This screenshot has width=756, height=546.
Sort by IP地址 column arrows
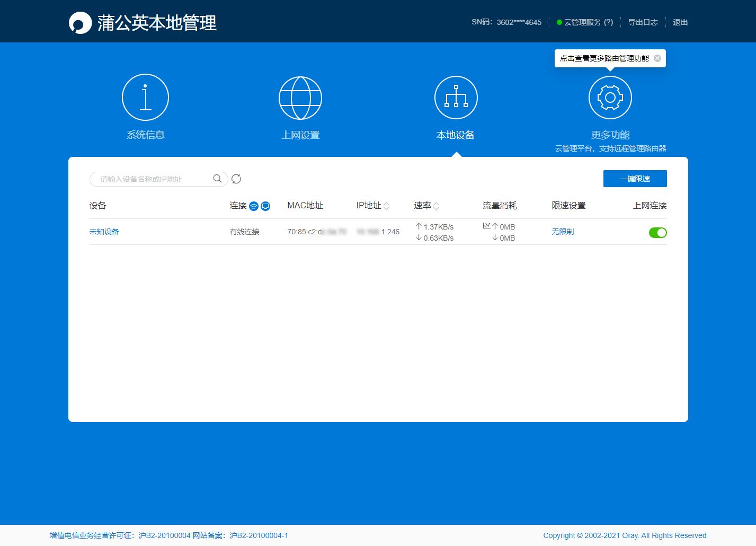click(x=386, y=206)
